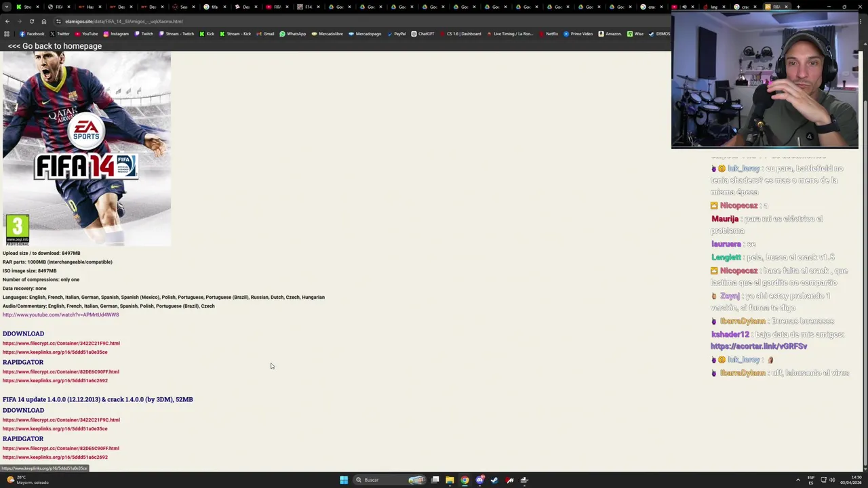Switch to the 'F14' browser tab
868x488 pixels.
[308, 7]
